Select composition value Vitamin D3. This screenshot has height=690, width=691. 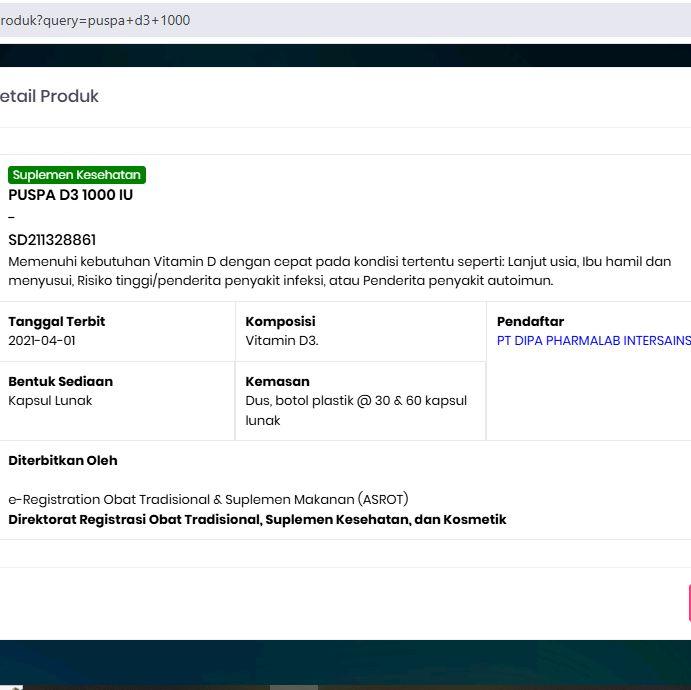pos(282,341)
